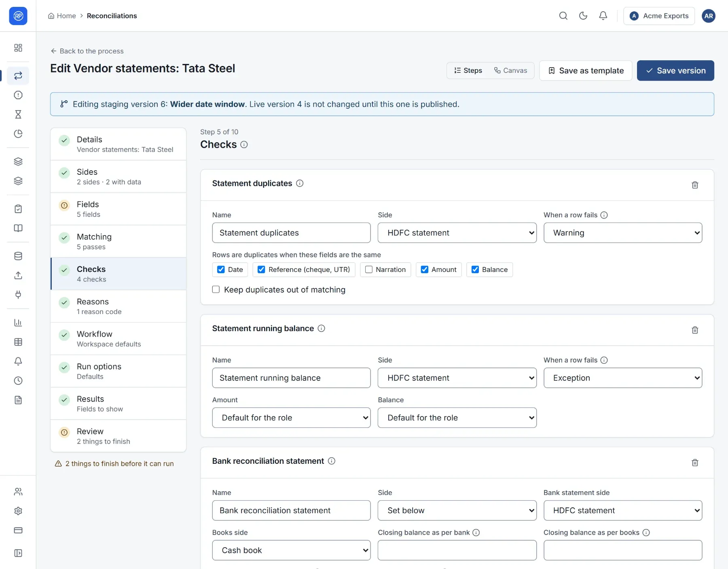Show info for Closing balance as per bank
This screenshot has width=728, height=569.
pyautogui.click(x=476, y=533)
